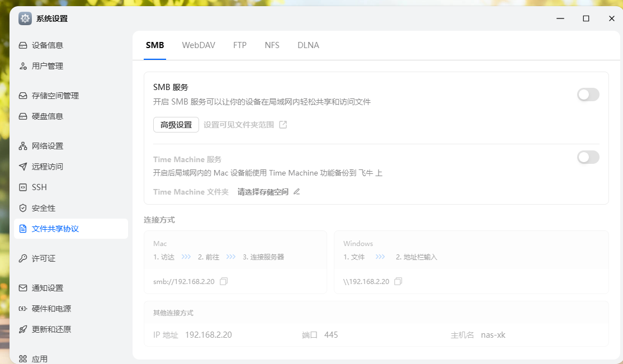Screen dimensions: 623x364
Task: Open 高级设置 button
Action: 176,125
